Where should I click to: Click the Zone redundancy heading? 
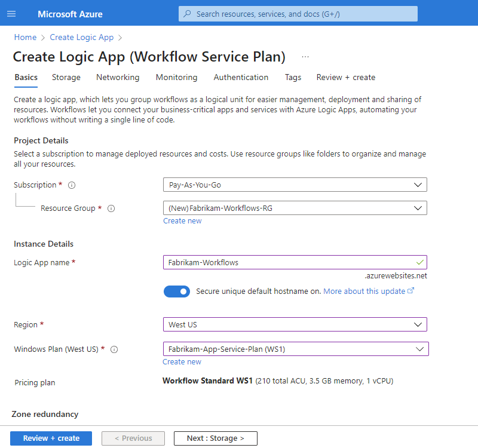45,414
